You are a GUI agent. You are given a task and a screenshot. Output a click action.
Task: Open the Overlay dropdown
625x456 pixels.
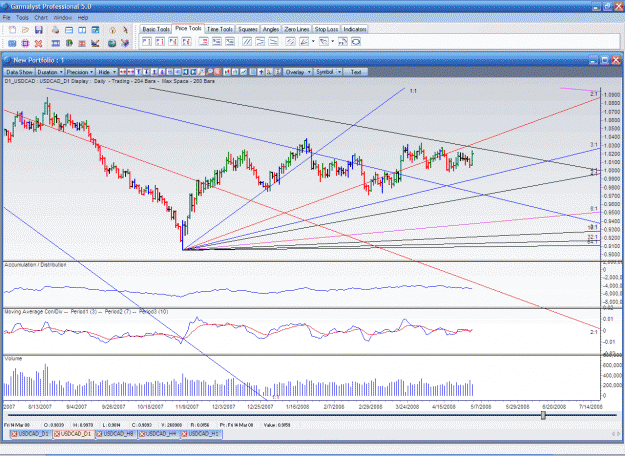(x=297, y=72)
